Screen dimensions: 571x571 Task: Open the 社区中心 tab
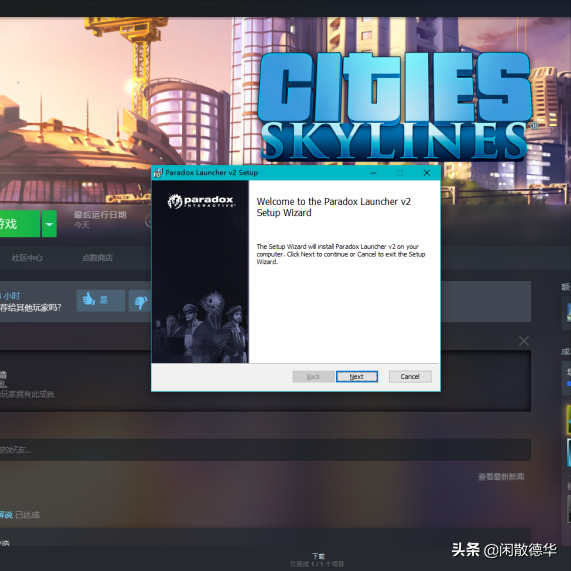27,258
